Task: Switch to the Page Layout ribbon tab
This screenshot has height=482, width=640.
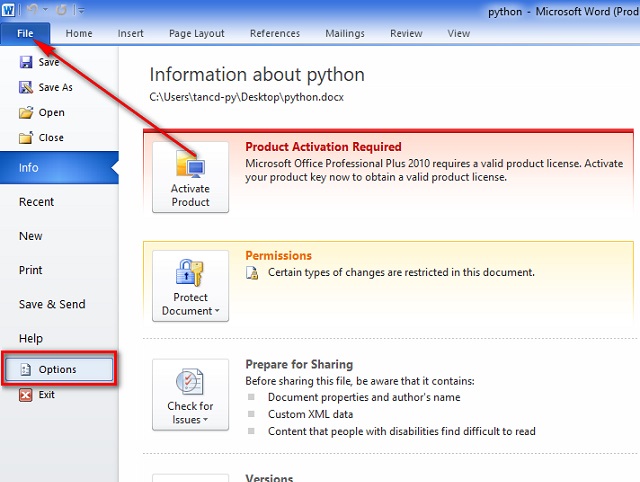Action: click(197, 33)
